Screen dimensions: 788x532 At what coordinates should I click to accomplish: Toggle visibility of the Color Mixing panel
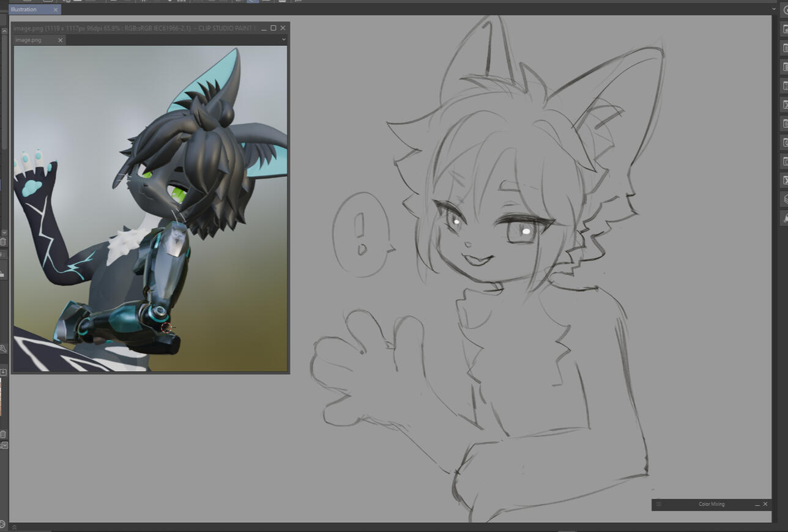click(765, 504)
